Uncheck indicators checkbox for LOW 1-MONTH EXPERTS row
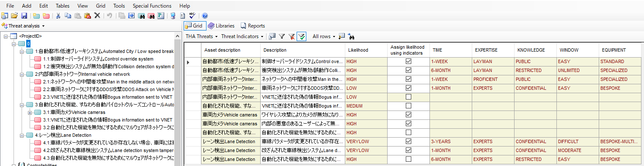The width and height of the screenshot is (644, 166). coord(408,88)
